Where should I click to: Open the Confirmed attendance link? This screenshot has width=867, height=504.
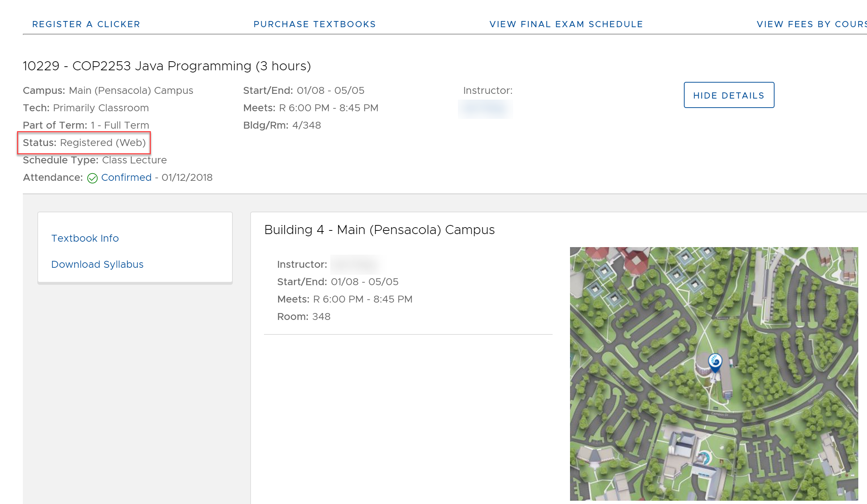point(126,178)
